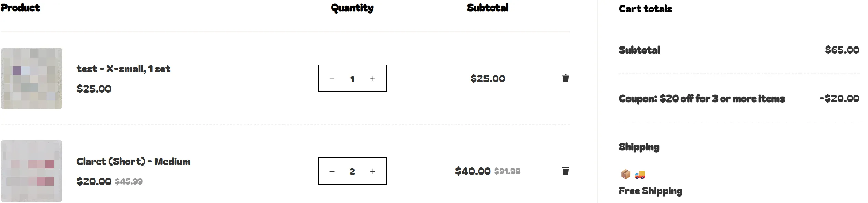Open the Claret (Short) - Medium product link
This screenshot has height=203, width=868.
[x=133, y=161]
